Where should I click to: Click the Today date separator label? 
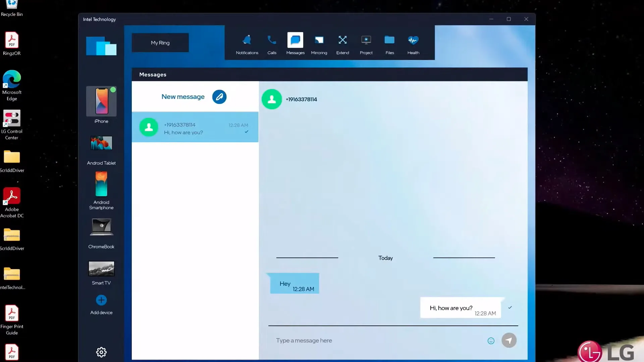tap(385, 258)
